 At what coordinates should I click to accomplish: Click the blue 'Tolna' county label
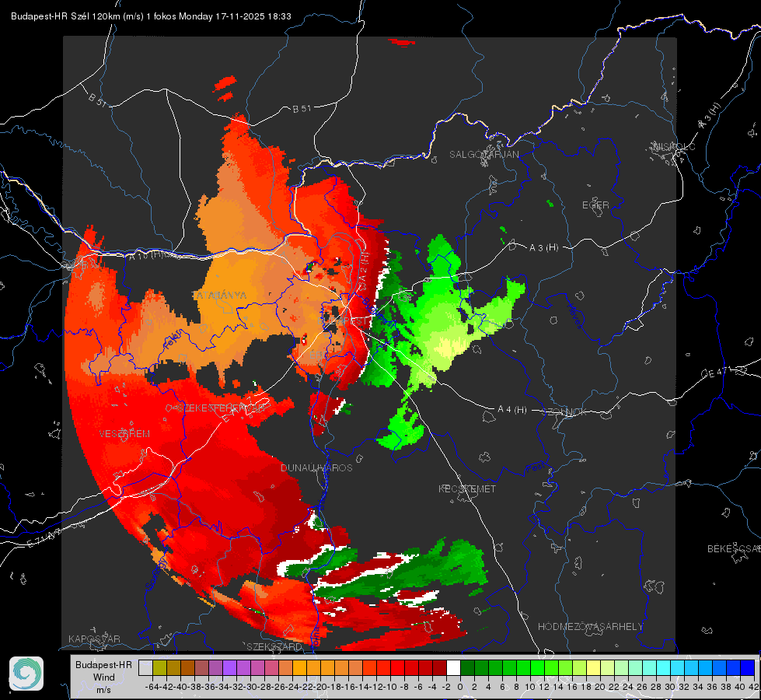tap(316, 637)
